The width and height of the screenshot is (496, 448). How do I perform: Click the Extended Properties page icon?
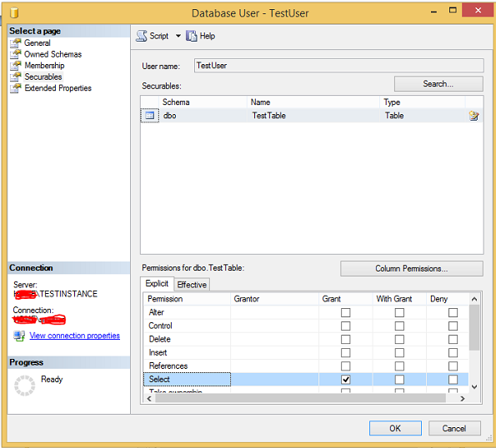16,88
